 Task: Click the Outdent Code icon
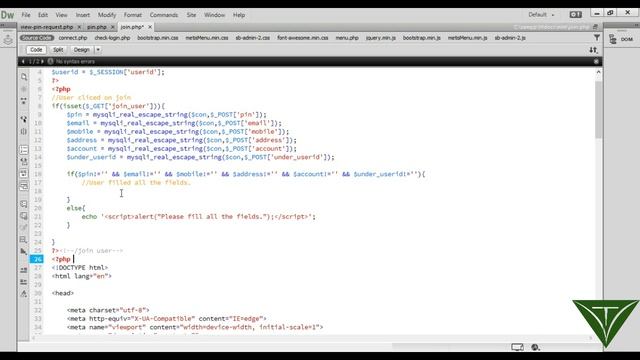(24, 282)
